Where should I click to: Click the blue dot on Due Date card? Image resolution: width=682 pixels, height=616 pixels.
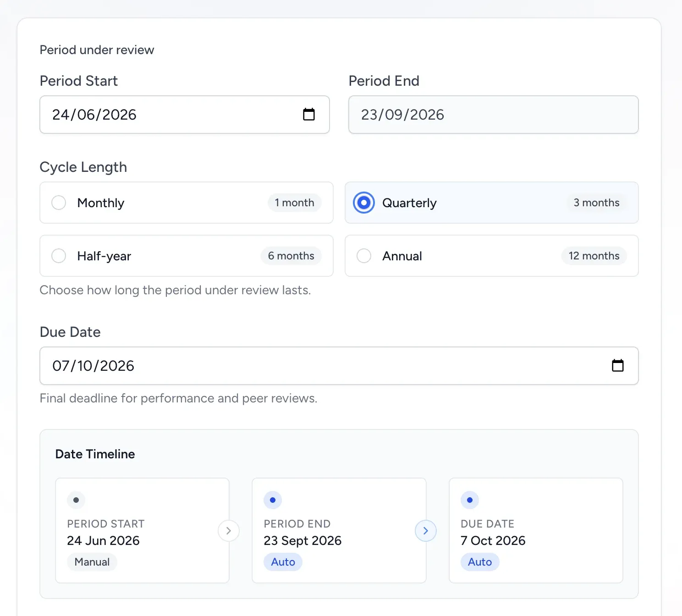470,500
